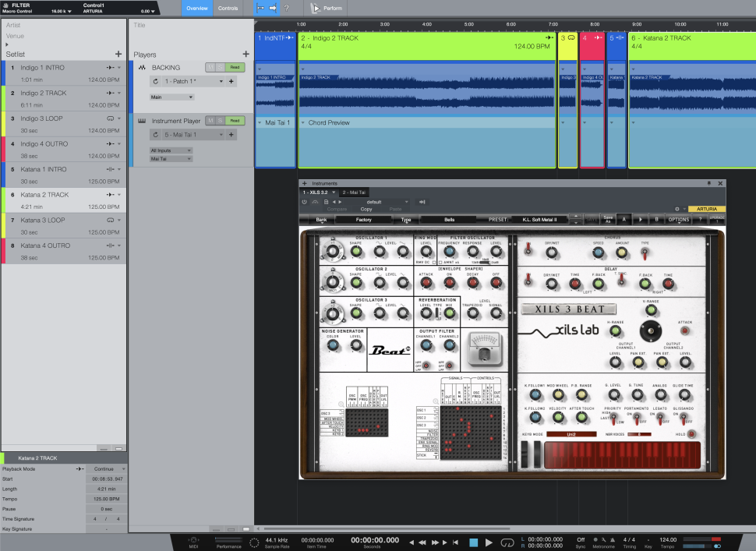This screenshot has width=756, height=551.
Task: Adjust Oscillator 1 frequency dial
Action: pyautogui.click(x=333, y=251)
